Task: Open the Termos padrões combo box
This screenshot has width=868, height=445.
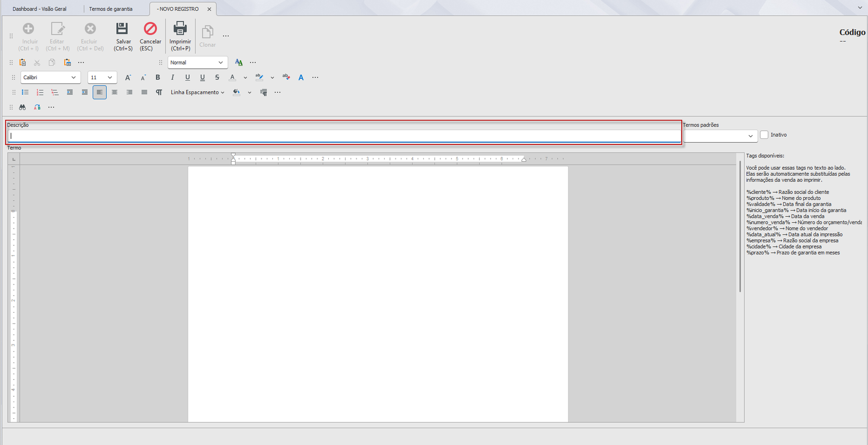Action: pos(720,136)
